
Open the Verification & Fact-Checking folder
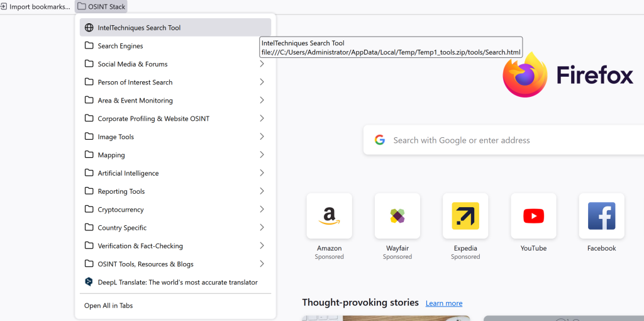tap(175, 245)
